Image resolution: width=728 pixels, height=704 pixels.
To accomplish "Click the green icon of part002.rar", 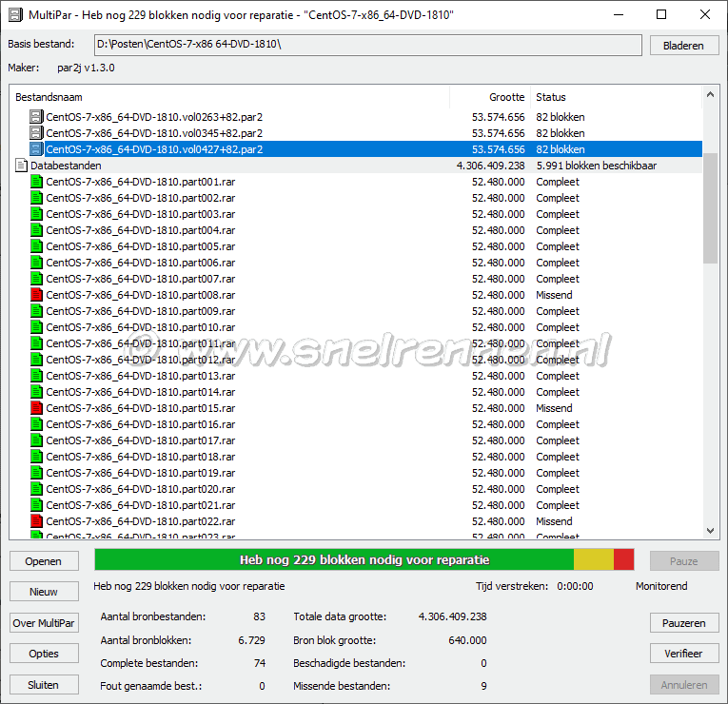I will 36,198.
